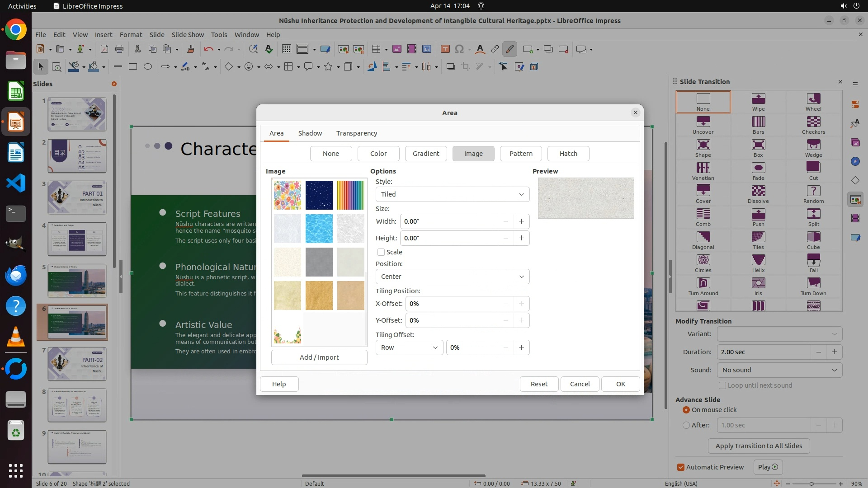The height and width of the screenshot is (488, 868).
Task: Pick the Venetian transition icon
Action: [703, 168]
